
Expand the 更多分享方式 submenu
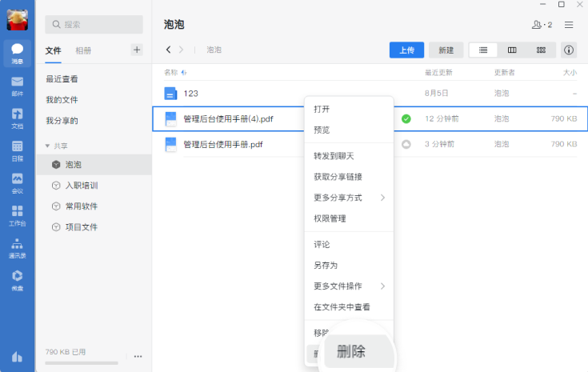click(x=349, y=198)
